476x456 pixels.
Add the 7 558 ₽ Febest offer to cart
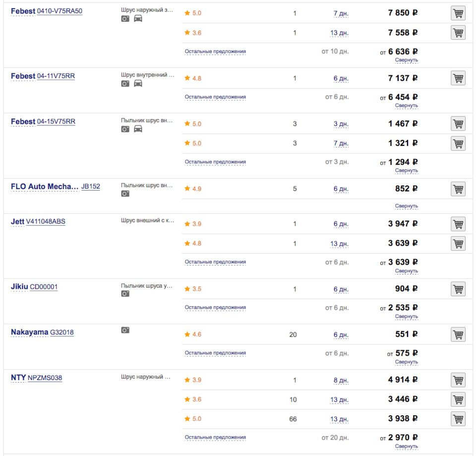[458, 33]
